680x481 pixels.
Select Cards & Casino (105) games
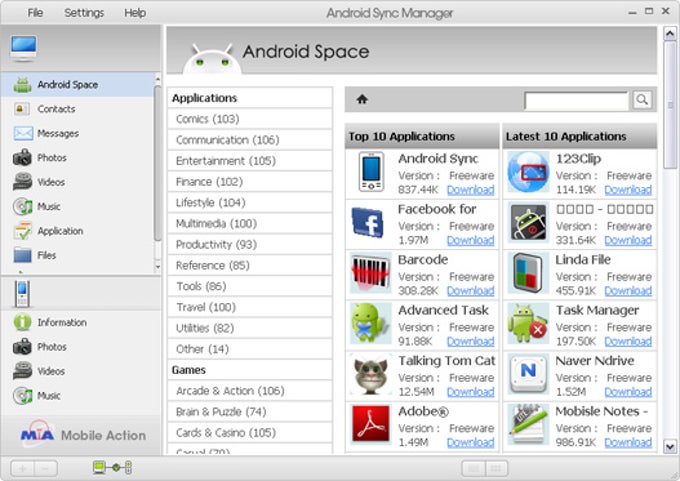250,433
